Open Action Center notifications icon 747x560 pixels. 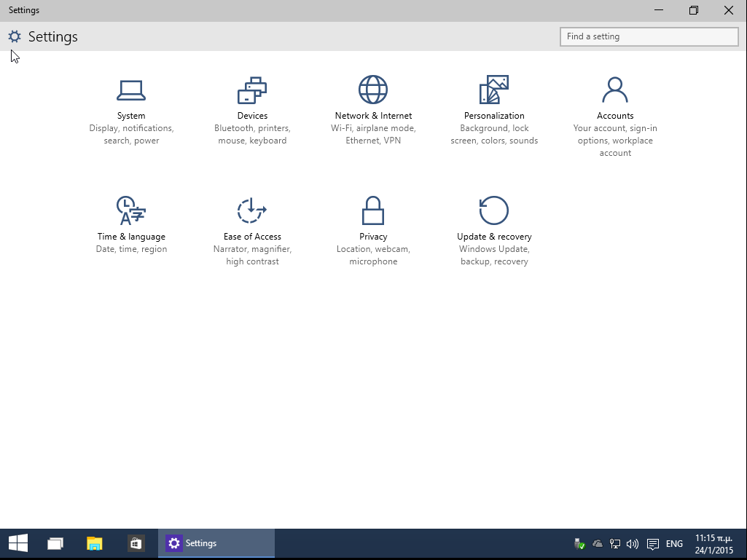click(x=653, y=544)
